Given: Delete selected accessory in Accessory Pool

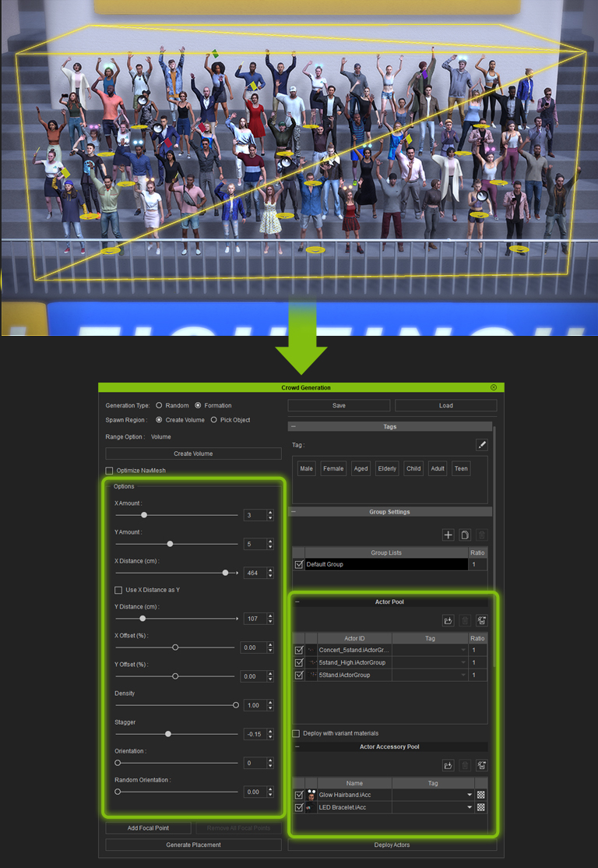Looking at the screenshot, I should pyautogui.click(x=465, y=766).
